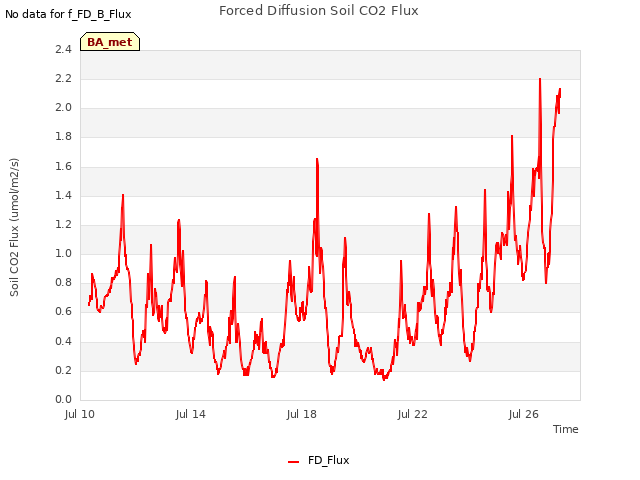Viewport: 640px width, 480px height.
Task: Click the 0.6 y-axis tick label
Action: 63,312
